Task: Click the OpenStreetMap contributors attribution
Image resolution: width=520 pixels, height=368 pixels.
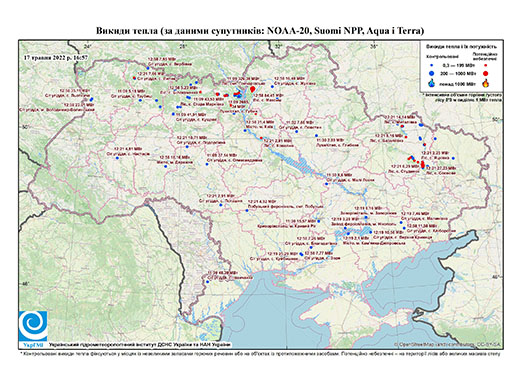Action: 447,344
